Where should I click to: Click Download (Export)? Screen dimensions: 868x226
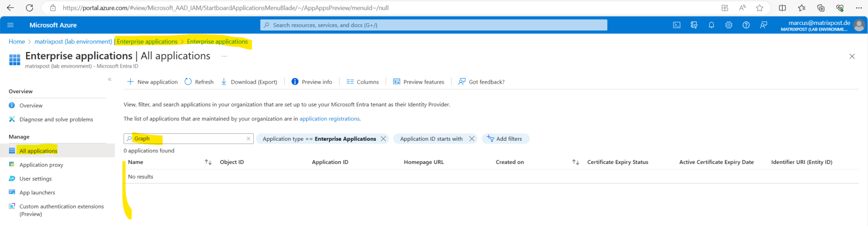pos(249,82)
